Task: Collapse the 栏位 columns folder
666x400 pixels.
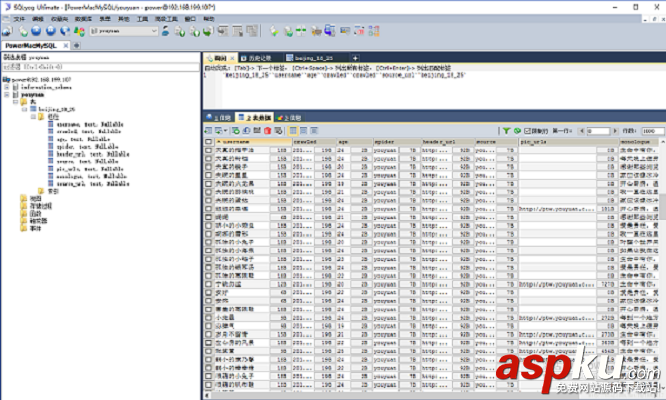Action: click(x=33, y=116)
